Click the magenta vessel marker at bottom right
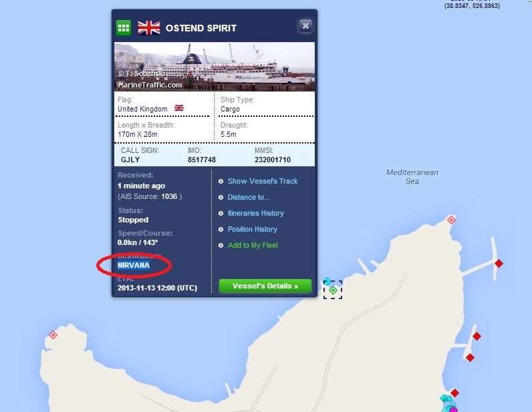 click(x=453, y=409)
